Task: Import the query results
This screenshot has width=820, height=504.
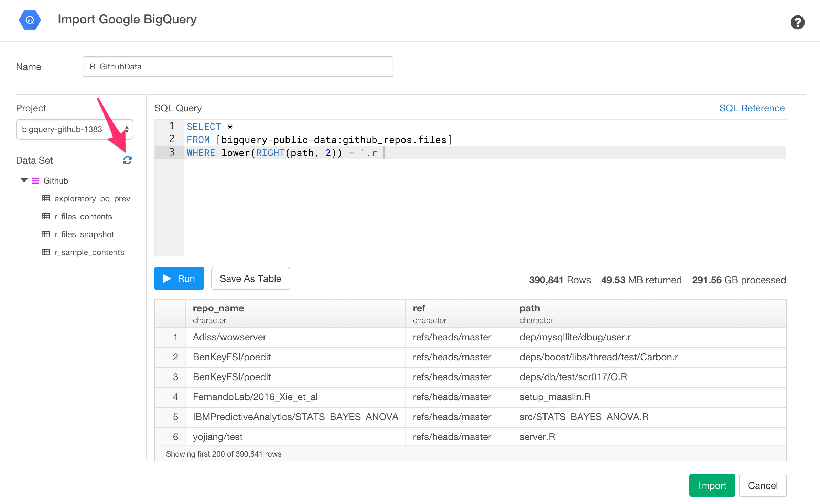Action: [712, 485]
